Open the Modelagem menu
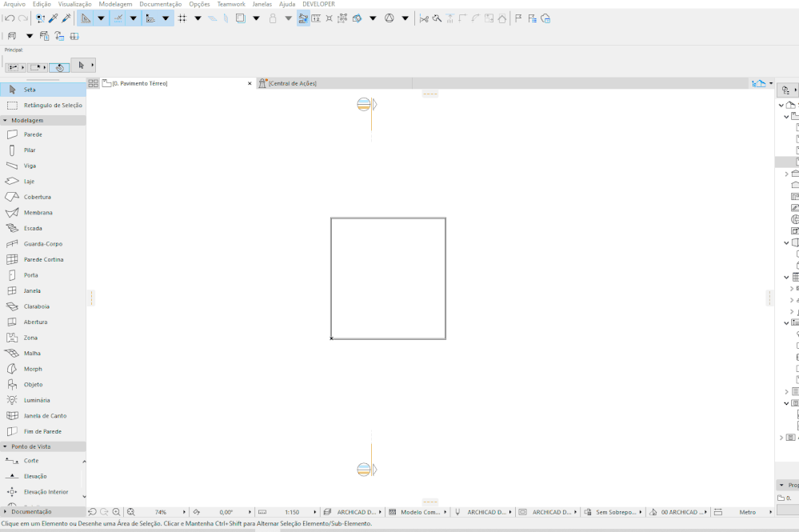This screenshot has width=799, height=532. pos(114,4)
